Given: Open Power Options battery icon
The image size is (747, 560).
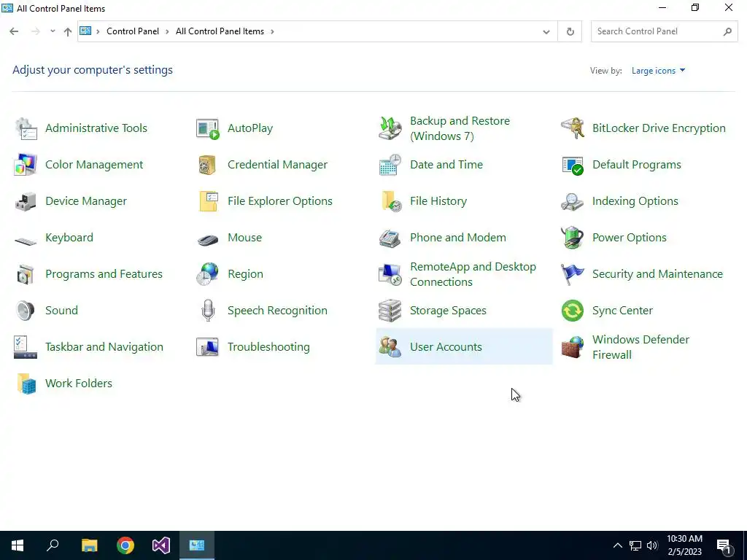Looking at the screenshot, I should pos(573,238).
